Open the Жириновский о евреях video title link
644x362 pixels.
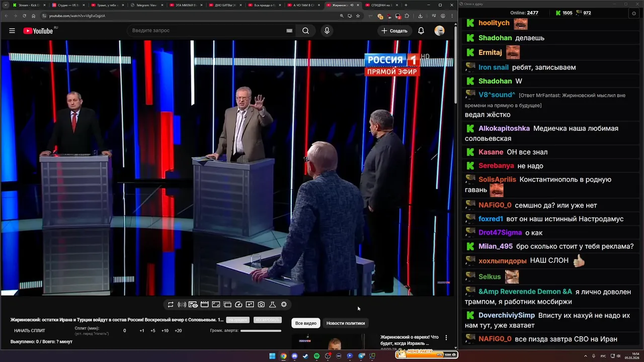pyautogui.click(x=410, y=340)
